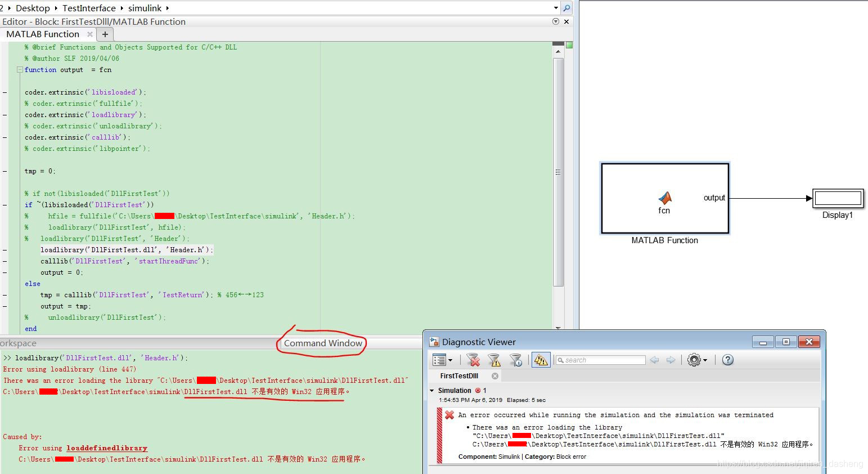Minimize the Diagnostic Viewer window
This screenshot has width=868, height=474.
[x=763, y=342]
